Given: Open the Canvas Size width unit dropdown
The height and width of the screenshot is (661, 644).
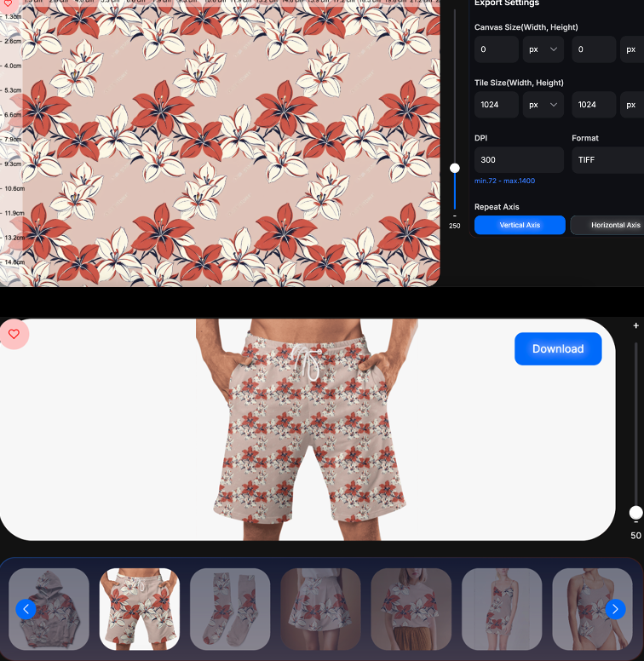Looking at the screenshot, I should 543,49.
